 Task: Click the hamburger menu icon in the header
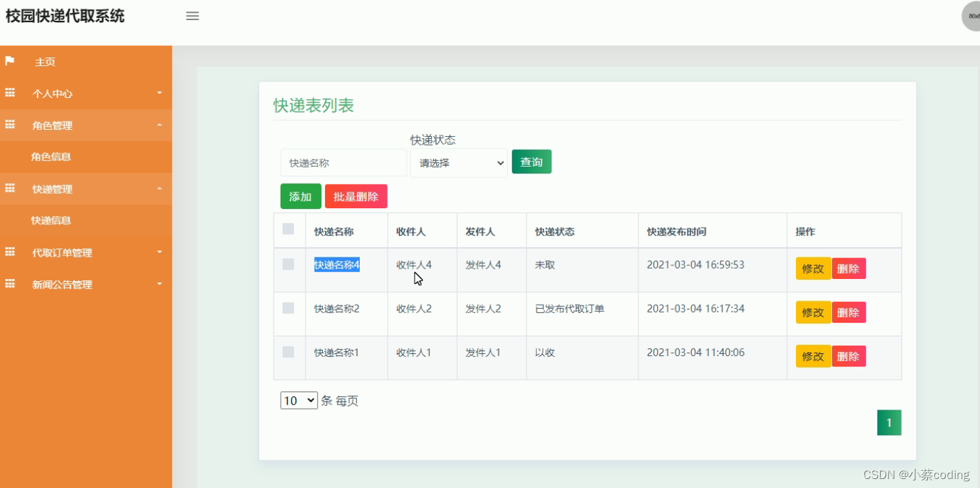[x=192, y=16]
